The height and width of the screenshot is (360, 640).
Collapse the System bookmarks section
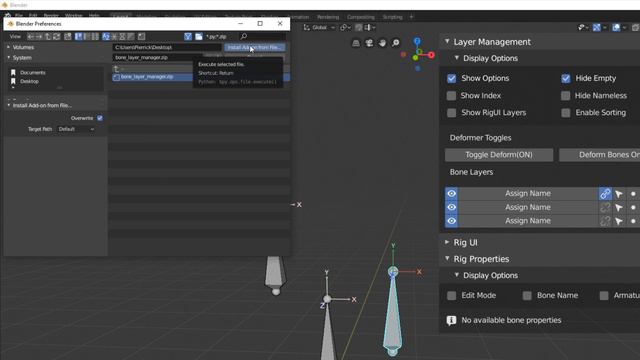[9, 58]
